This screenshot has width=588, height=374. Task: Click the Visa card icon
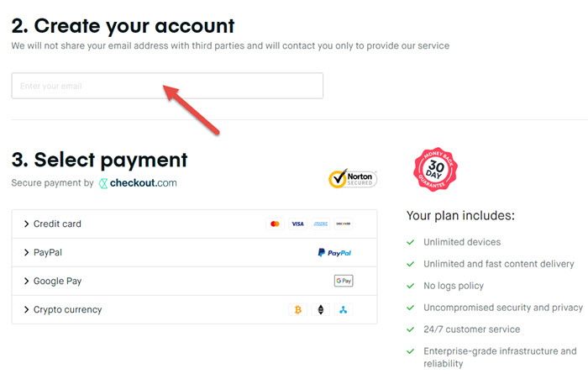(297, 224)
